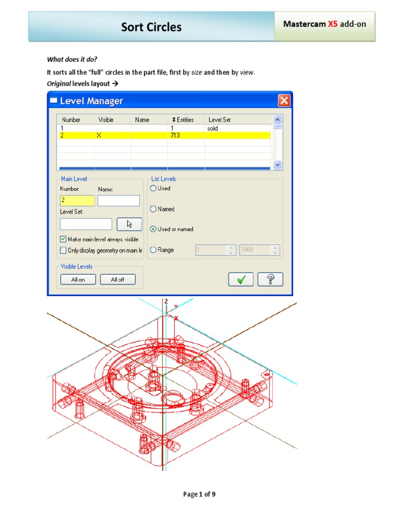Select the Used radio button
399x532 pixels.
(x=153, y=188)
